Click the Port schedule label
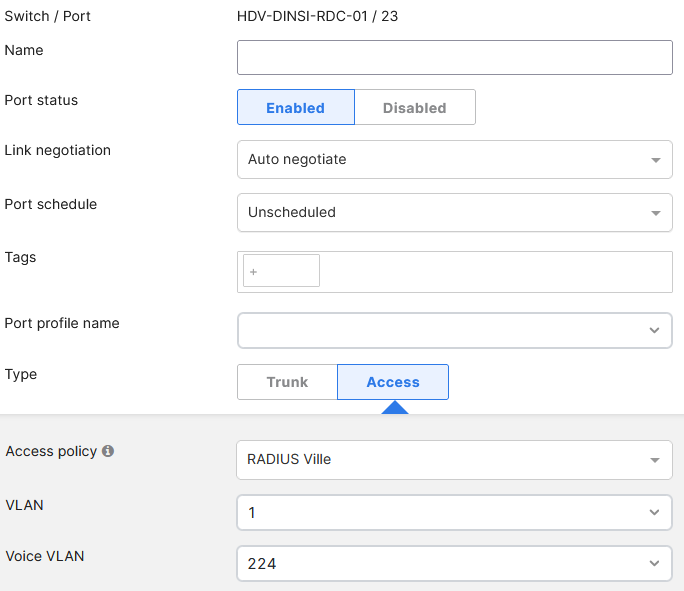The image size is (684, 591). [x=51, y=205]
